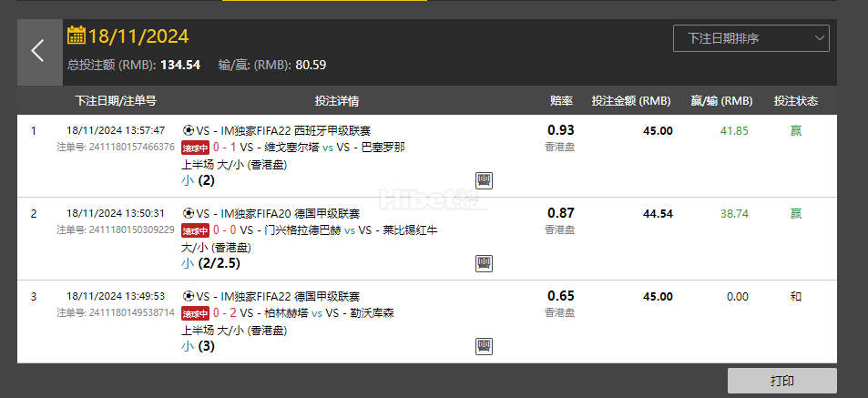868x398 pixels.
Task: Click football icon of FIFA20 德国甲级联赛 row
Action: (x=189, y=214)
